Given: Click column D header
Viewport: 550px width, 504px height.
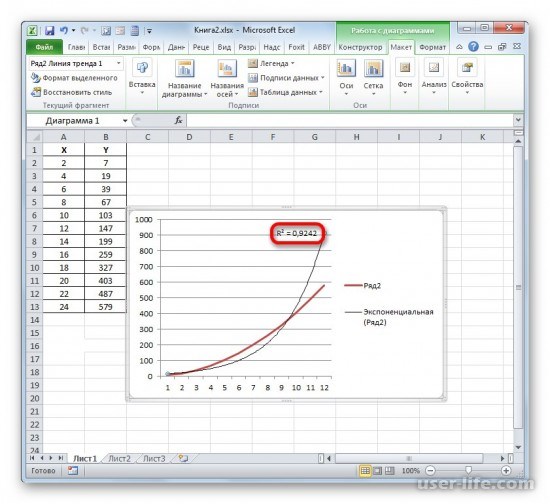Looking at the screenshot, I should (x=189, y=137).
